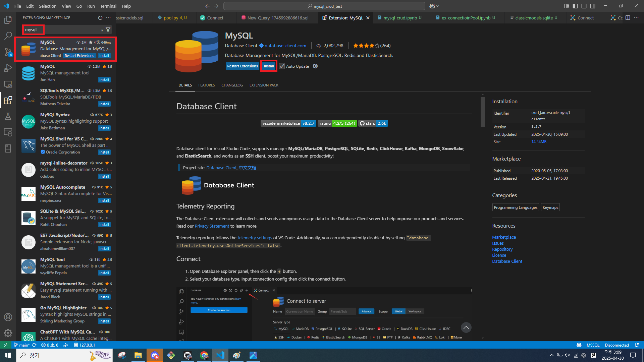This screenshot has height=362, width=644.
Task: Click the Install button for MySQL extension
Action: (x=269, y=66)
